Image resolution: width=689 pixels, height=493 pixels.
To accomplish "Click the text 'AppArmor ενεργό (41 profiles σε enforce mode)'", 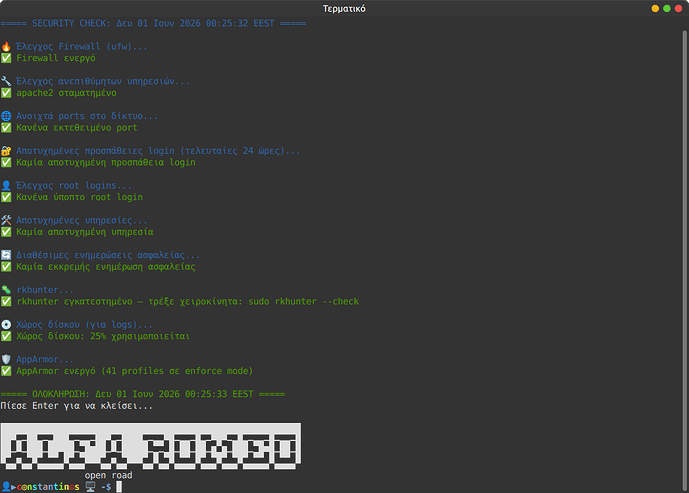I will coord(135,370).
